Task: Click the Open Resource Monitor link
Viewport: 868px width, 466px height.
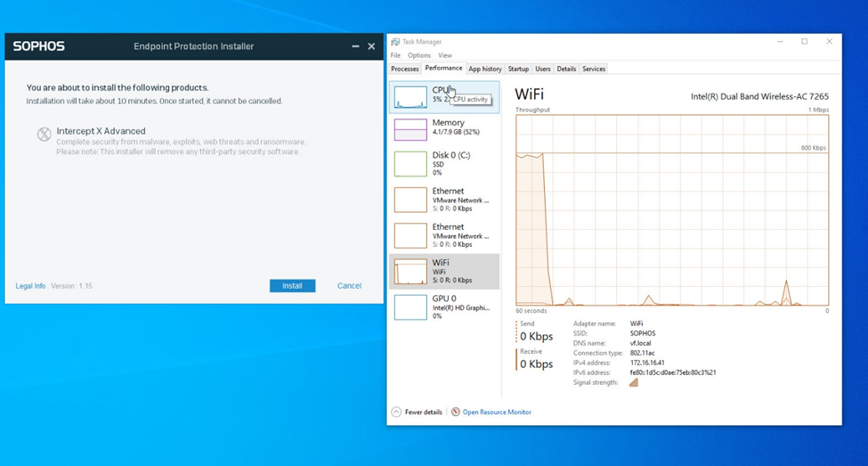Action: pyautogui.click(x=497, y=413)
